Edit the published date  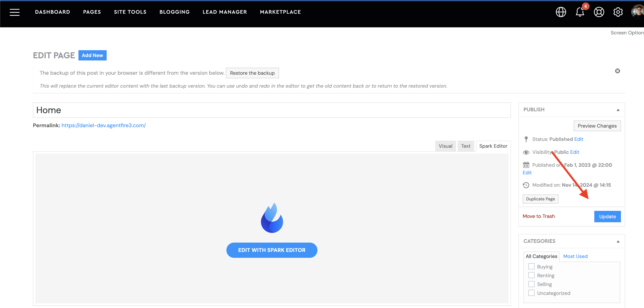[x=527, y=173]
